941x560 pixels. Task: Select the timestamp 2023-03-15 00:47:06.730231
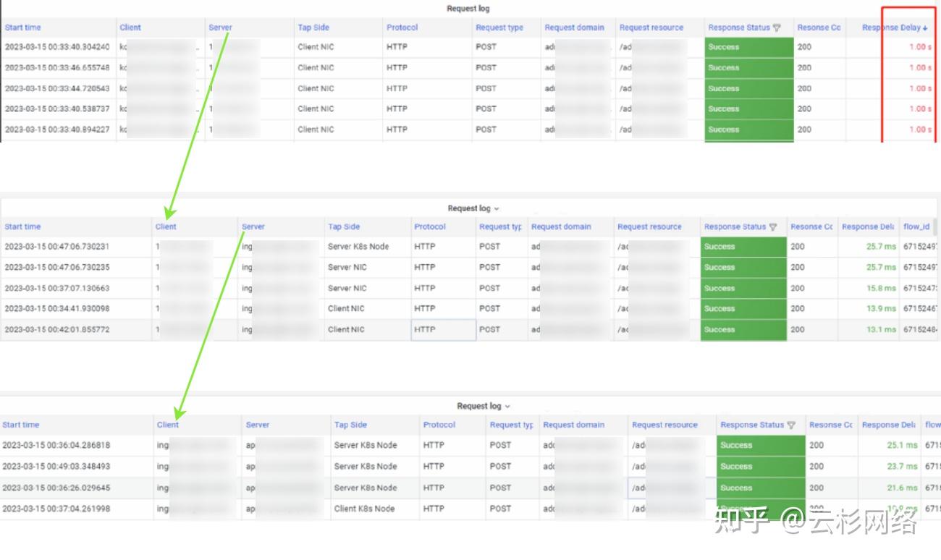57,247
